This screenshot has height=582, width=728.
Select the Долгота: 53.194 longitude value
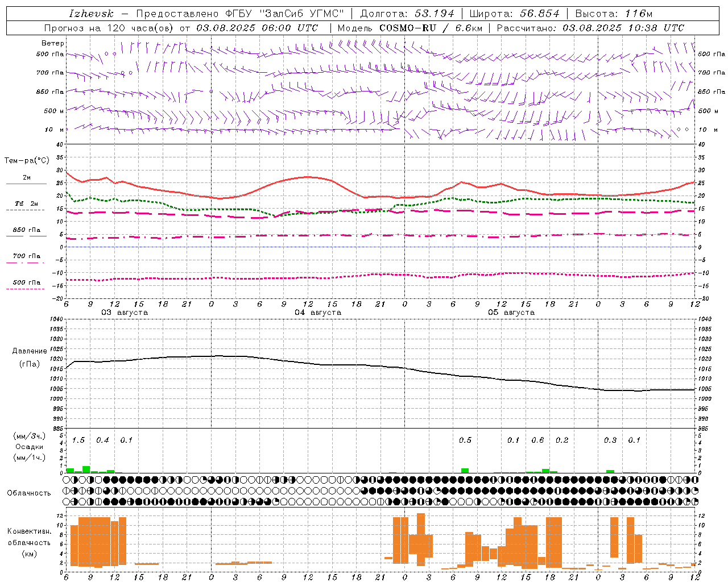(407, 14)
